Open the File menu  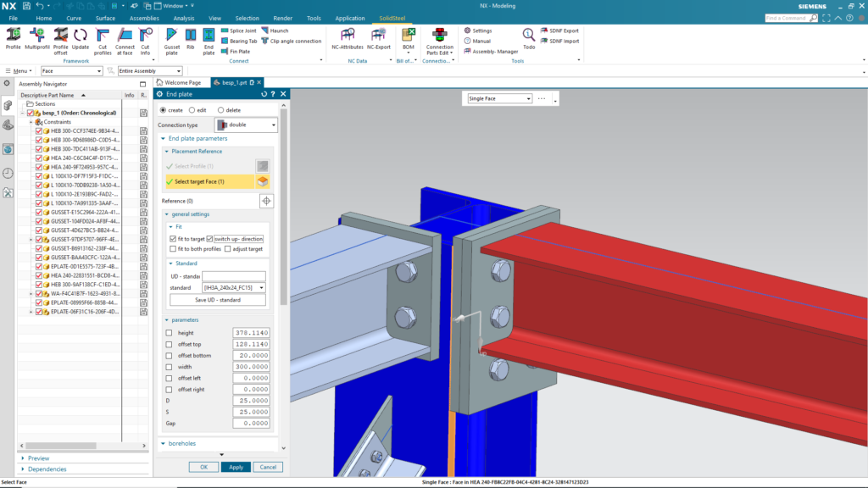coord(13,19)
